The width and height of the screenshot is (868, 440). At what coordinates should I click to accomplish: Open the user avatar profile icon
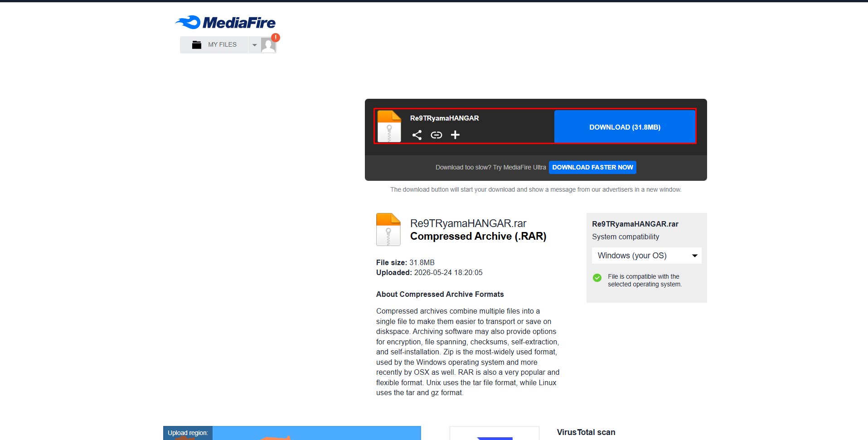[268, 45]
